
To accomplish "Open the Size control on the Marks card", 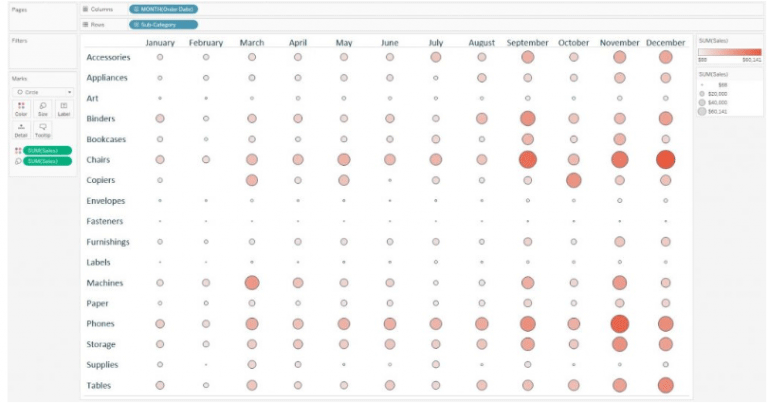I will tap(42, 108).
